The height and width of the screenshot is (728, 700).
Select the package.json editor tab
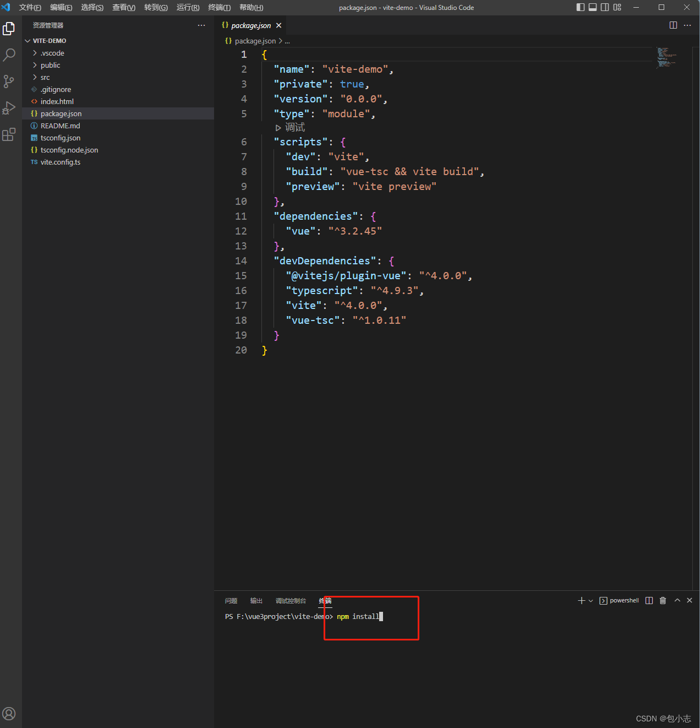(x=251, y=25)
